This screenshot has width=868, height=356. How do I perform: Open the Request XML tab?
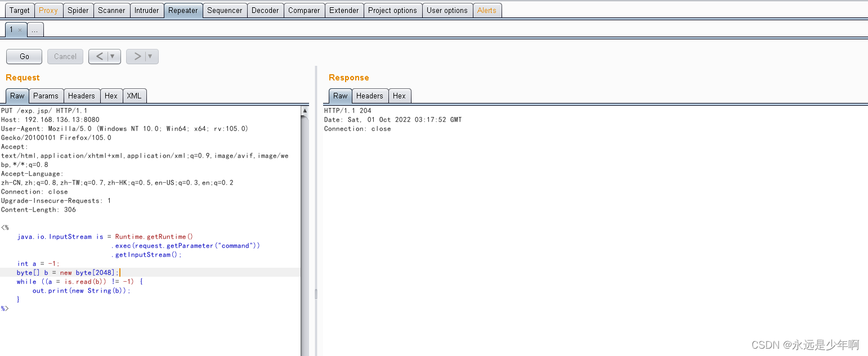[134, 96]
